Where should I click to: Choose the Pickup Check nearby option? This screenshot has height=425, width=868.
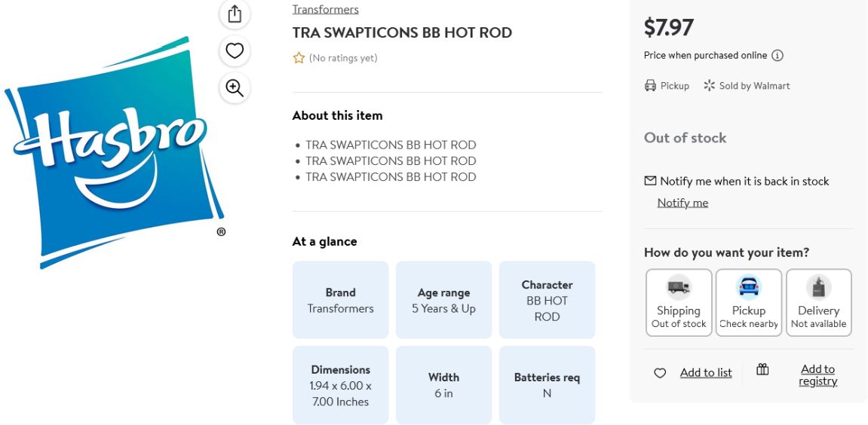coord(748,303)
